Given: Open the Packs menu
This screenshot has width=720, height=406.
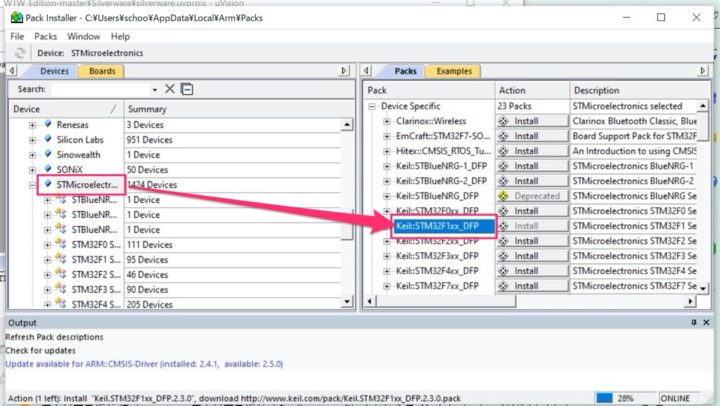Looking at the screenshot, I should (46, 36).
